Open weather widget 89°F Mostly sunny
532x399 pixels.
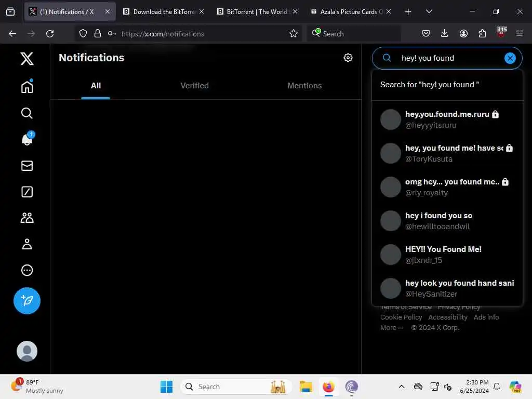(x=37, y=387)
